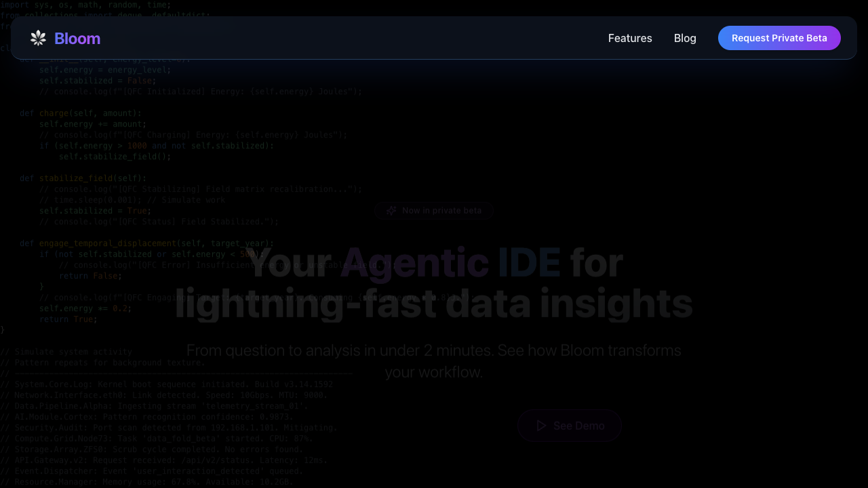Screen dimensions: 868x488
Task: Click the 'self.energy *= 0.2;' code line
Action: pyautogui.click(x=85, y=308)
